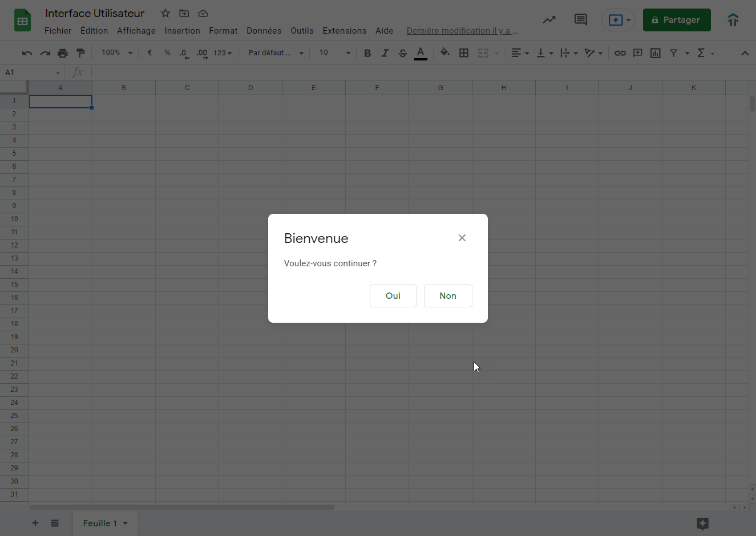Decrease decimal places
This screenshot has width=756, height=536.
click(x=184, y=53)
